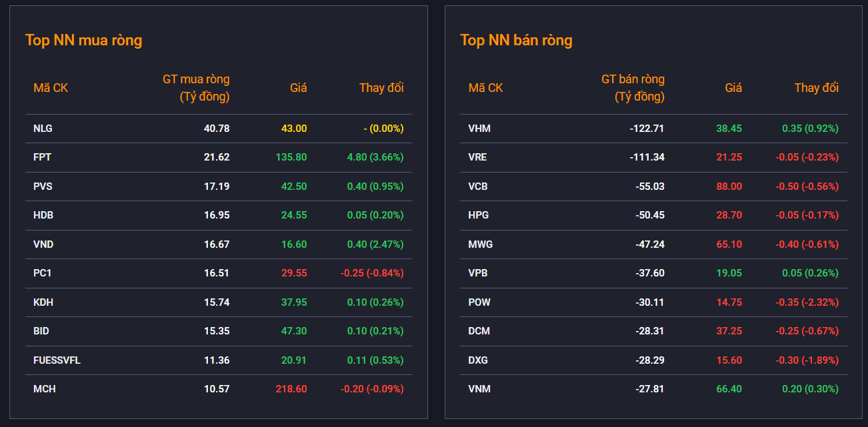Image resolution: width=868 pixels, height=427 pixels.
Task: Select the VPB stock ticker
Action: point(478,273)
